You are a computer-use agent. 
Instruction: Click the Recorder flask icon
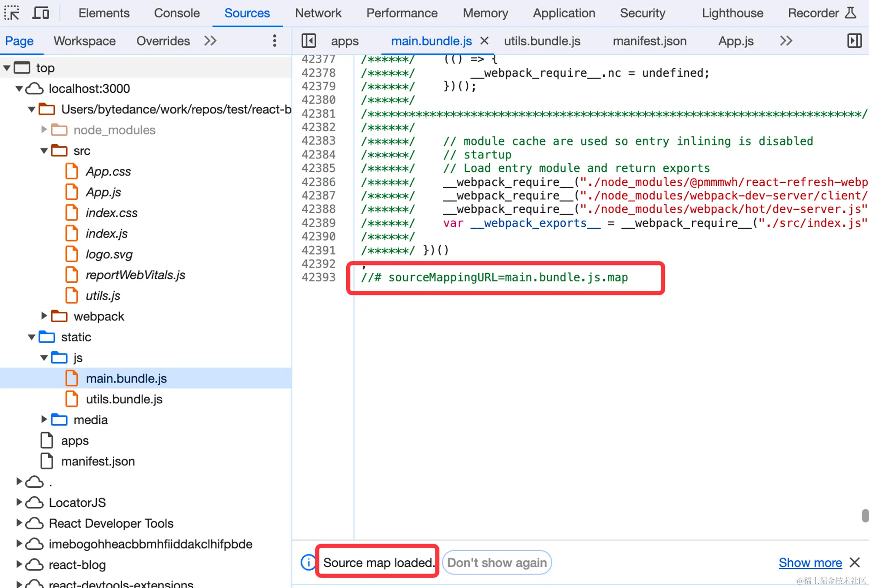coord(850,13)
